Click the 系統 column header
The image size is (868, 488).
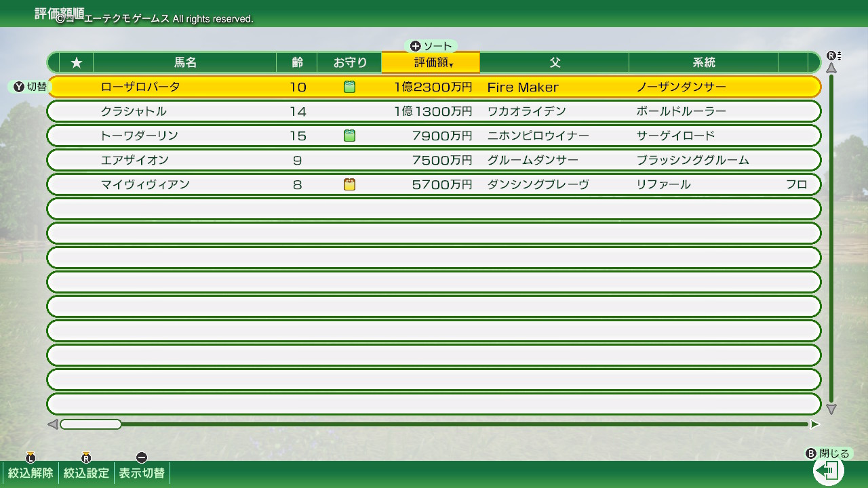704,62
